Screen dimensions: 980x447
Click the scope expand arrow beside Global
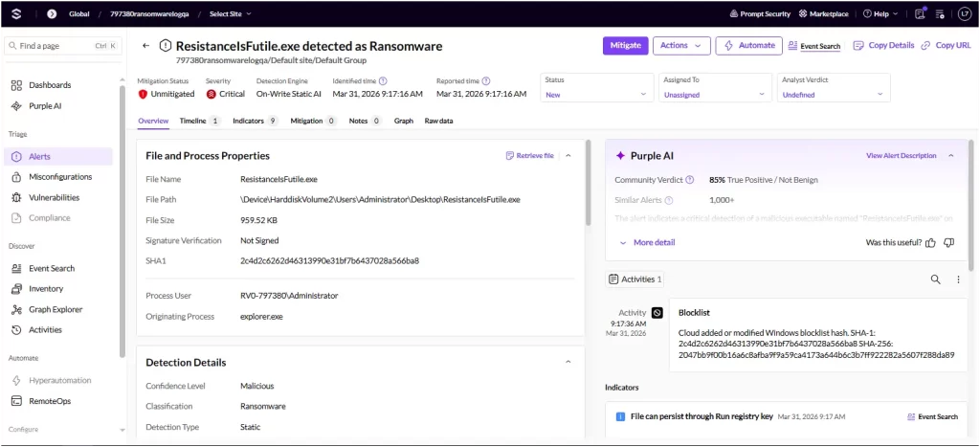pos(52,13)
